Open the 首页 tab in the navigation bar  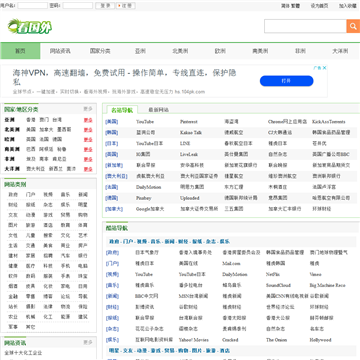pyautogui.click(x=20, y=51)
